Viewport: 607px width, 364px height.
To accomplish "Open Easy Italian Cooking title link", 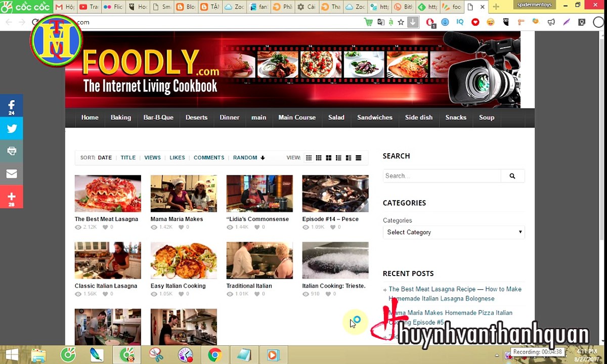I will (178, 286).
